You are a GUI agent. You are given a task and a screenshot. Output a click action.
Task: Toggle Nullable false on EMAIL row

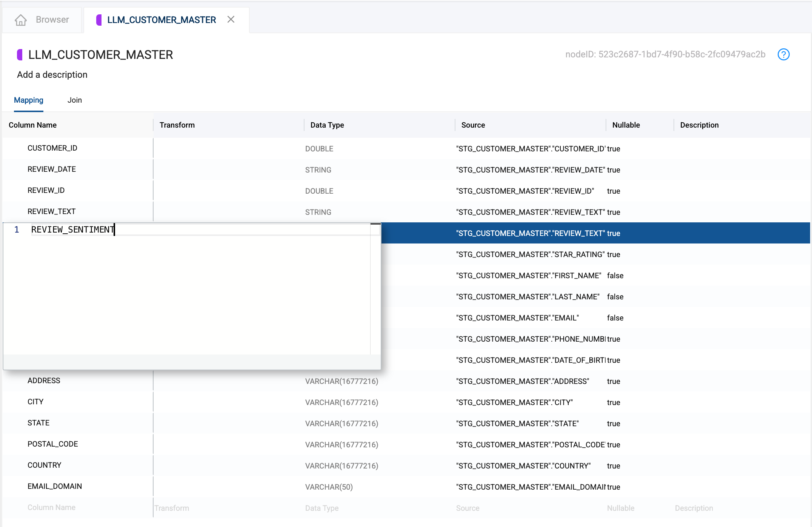pyautogui.click(x=615, y=318)
